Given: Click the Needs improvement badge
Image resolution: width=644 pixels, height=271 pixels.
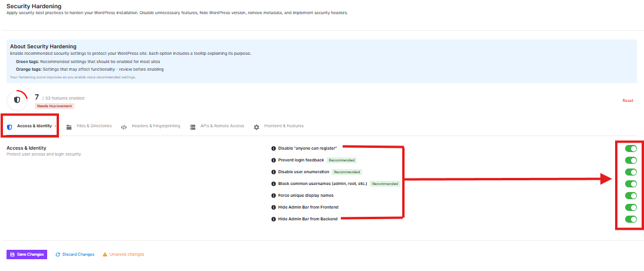Looking at the screenshot, I should pos(55,106).
